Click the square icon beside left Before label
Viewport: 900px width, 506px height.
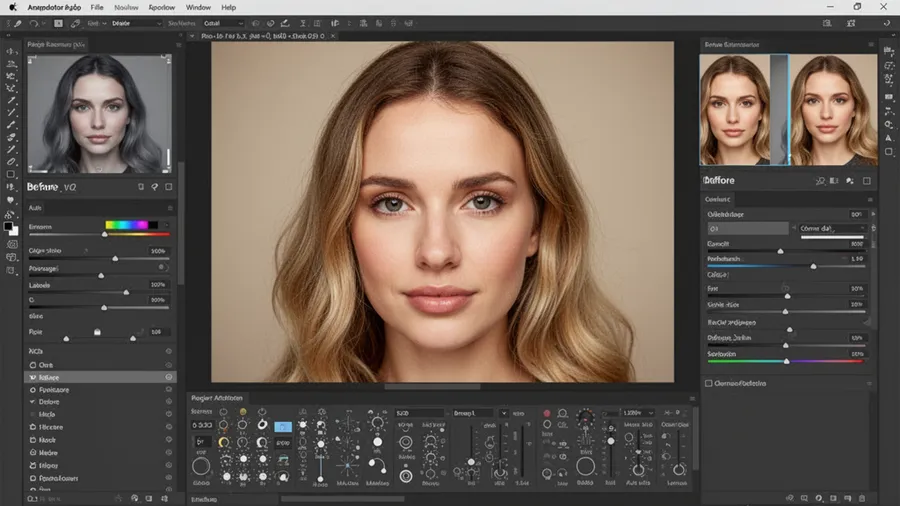(169, 186)
